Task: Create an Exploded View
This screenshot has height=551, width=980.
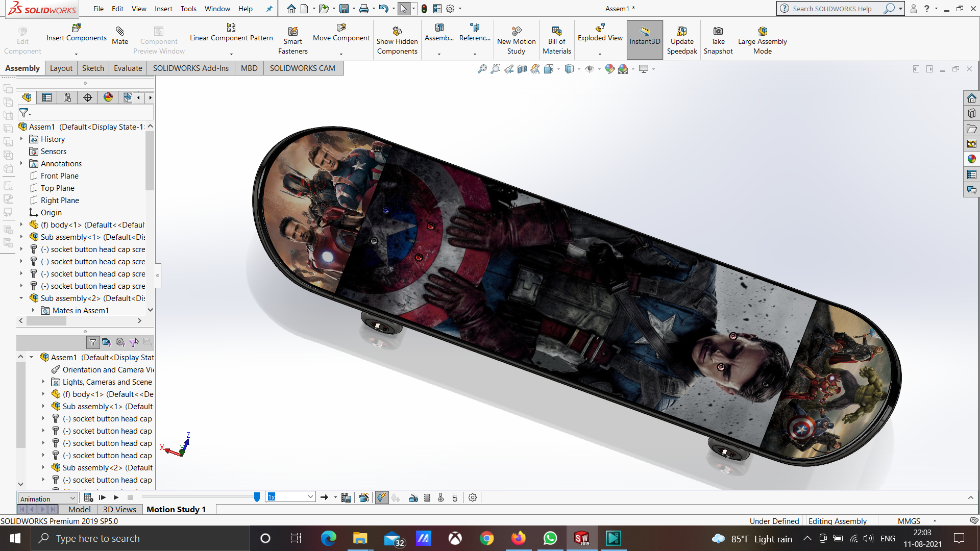Action: coord(600,33)
